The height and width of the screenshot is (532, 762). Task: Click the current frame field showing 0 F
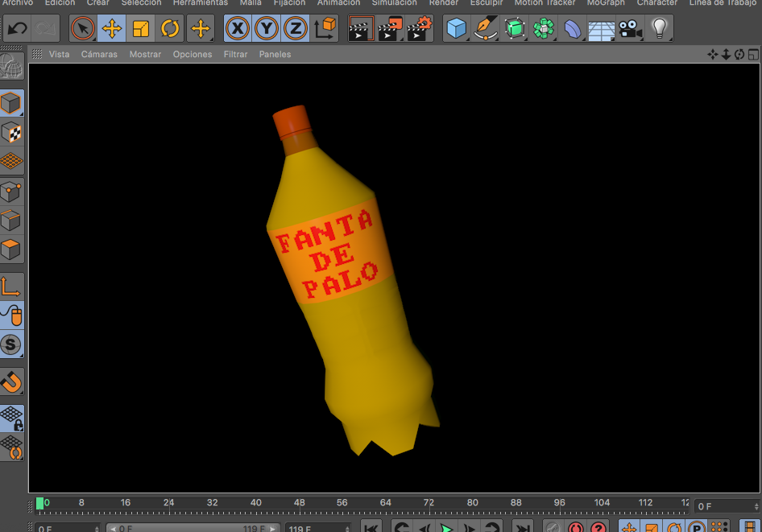click(x=722, y=506)
